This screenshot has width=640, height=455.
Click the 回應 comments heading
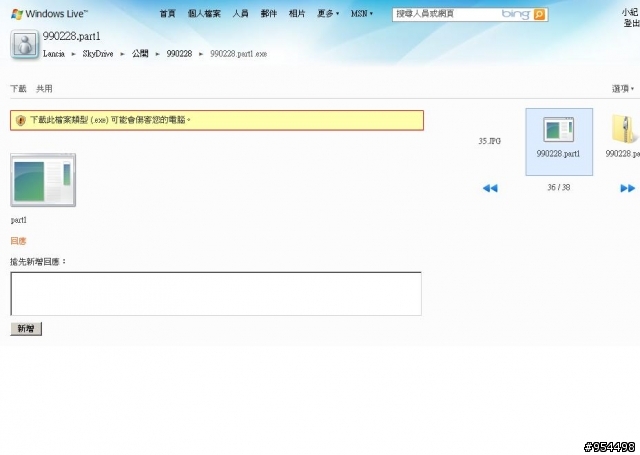pos(18,241)
